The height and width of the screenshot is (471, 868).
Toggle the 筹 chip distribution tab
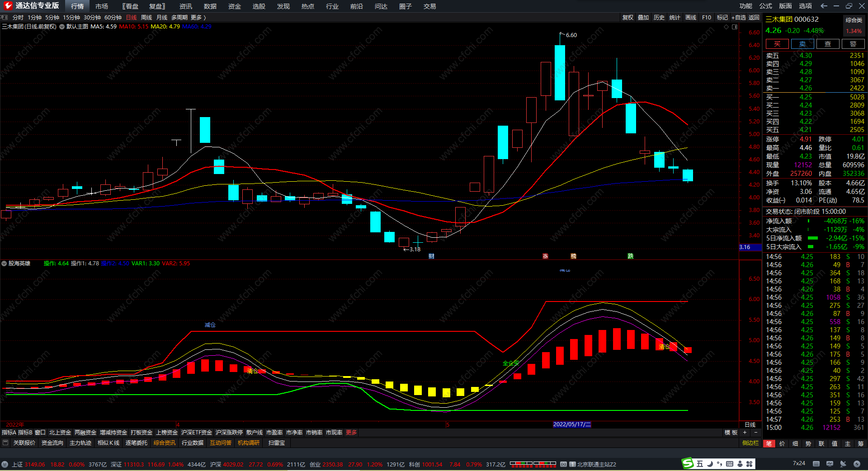860,443
